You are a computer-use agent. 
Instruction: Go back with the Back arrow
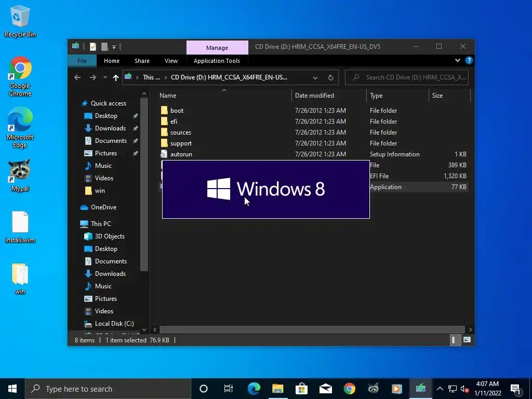[x=77, y=77]
